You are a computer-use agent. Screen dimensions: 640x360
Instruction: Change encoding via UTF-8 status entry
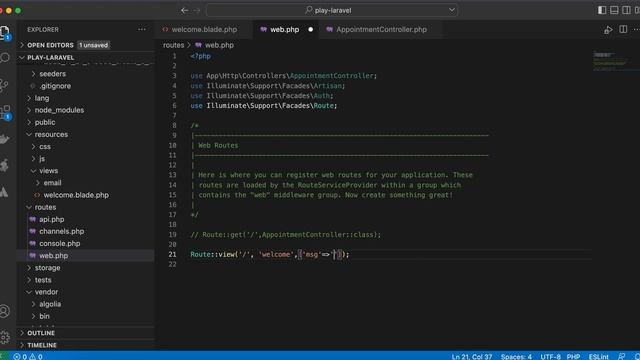tap(550, 356)
